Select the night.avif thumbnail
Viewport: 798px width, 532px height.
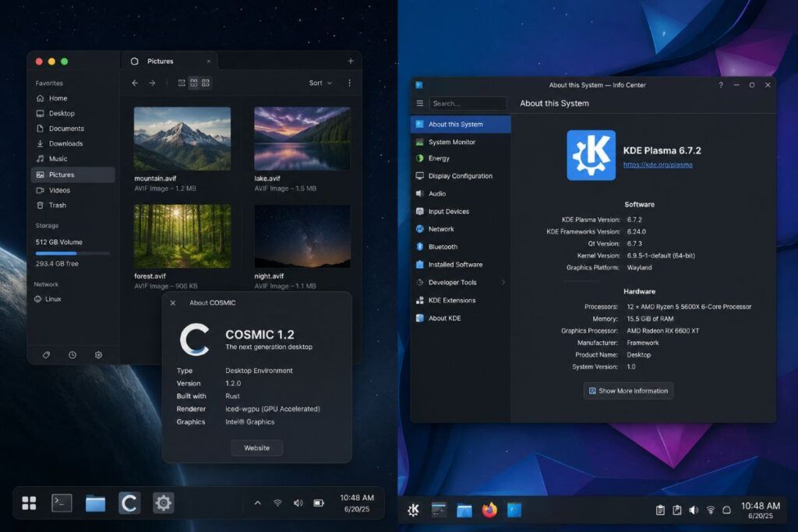302,236
